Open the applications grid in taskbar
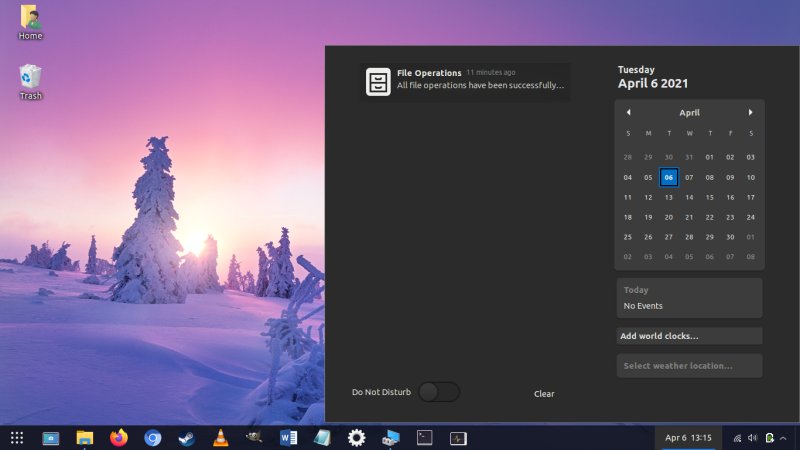 pos(17,438)
